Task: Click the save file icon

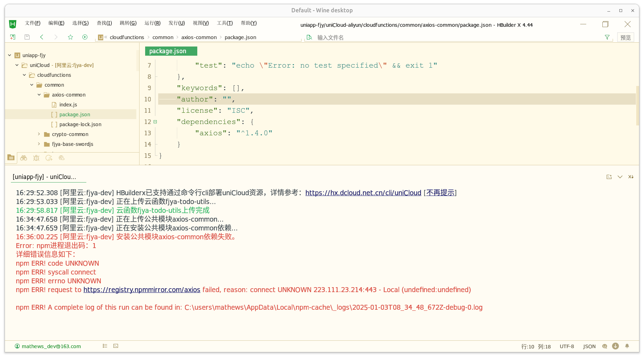Action: point(27,37)
